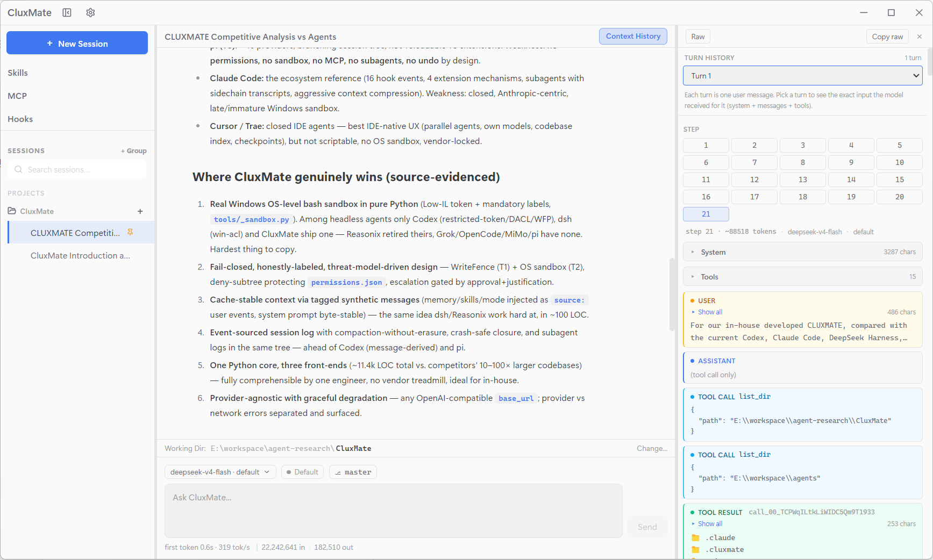
Task: Select step 10
Action: click(x=900, y=162)
